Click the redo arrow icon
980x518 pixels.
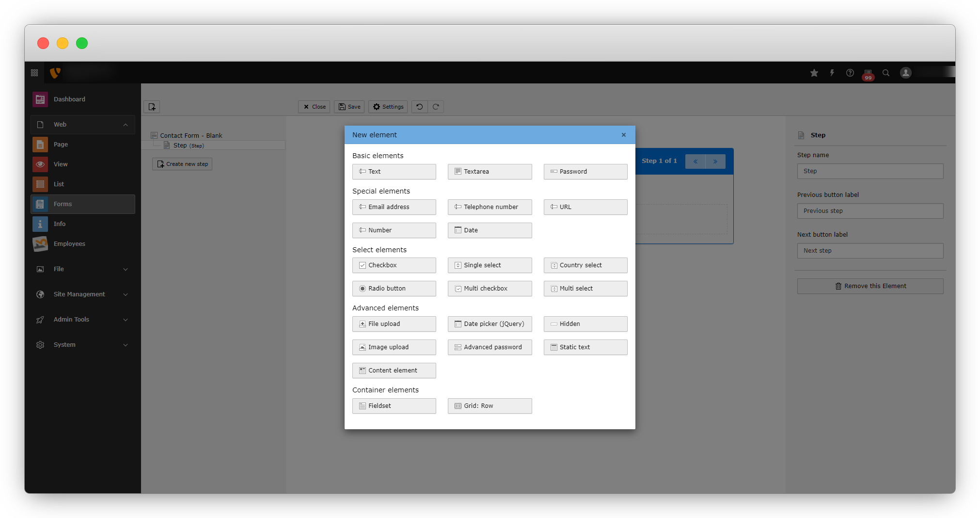click(x=436, y=107)
